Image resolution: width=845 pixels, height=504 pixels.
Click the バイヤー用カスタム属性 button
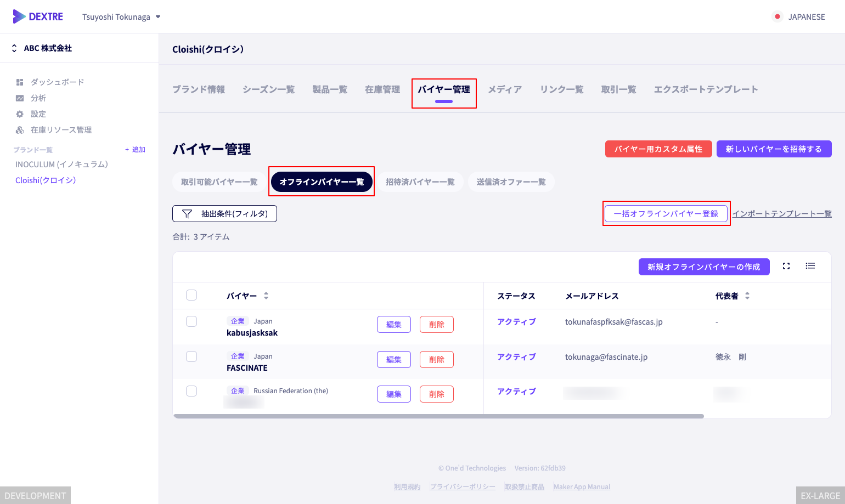[658, 149]
